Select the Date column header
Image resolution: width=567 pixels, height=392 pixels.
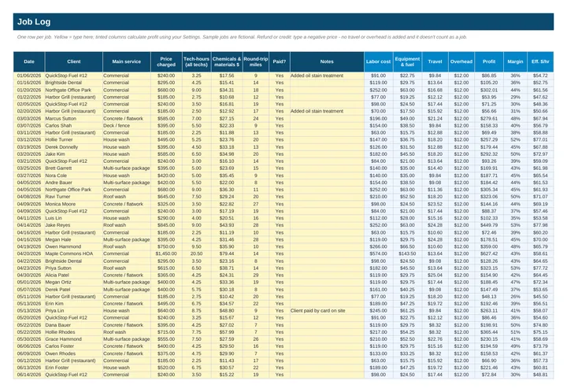point(29,61)
